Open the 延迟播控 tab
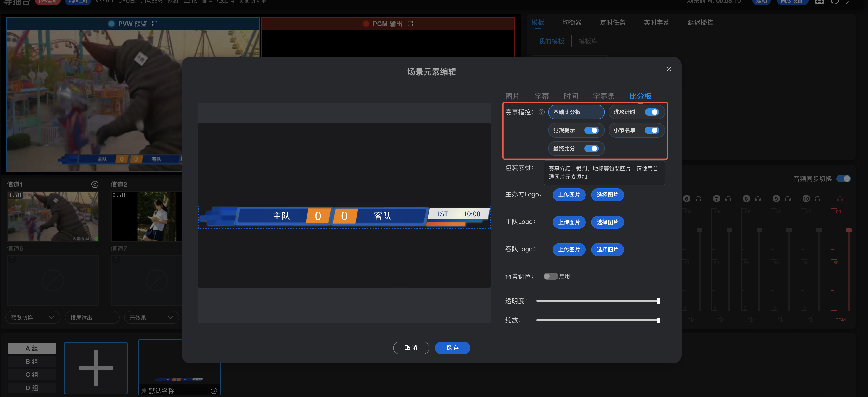 (700, 23)
